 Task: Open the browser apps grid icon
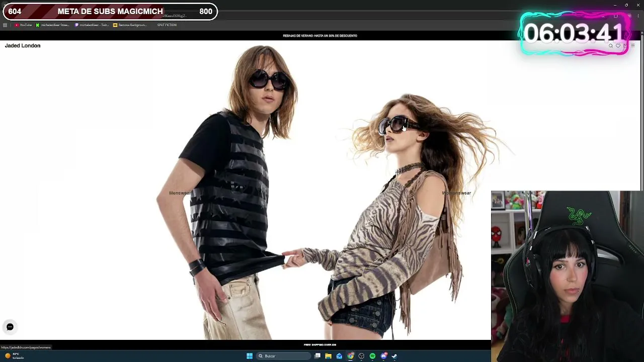pyautogui.click(x=5, y=25)
